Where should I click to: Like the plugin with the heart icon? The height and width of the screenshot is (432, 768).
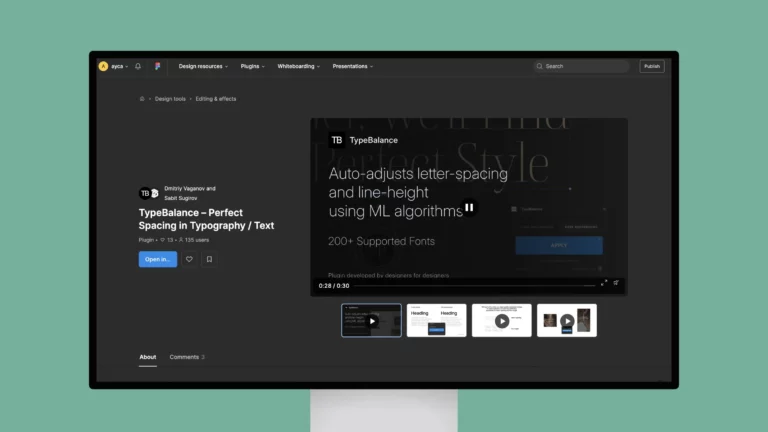coord(188,259)
